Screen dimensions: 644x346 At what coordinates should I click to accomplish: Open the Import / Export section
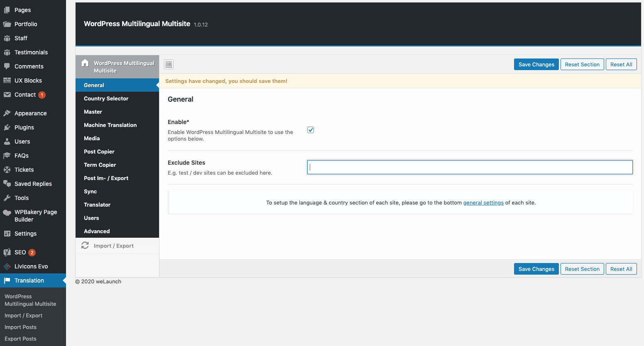click(x=114, y=246)
